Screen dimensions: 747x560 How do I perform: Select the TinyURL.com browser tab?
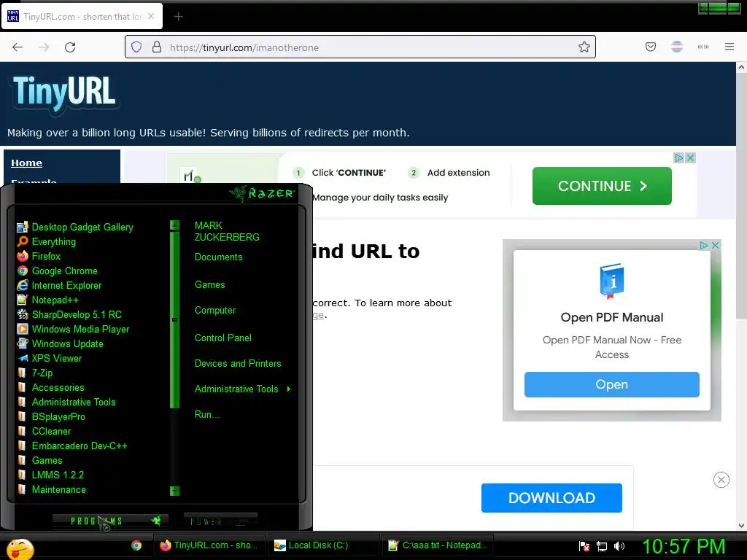click(82, 17)
